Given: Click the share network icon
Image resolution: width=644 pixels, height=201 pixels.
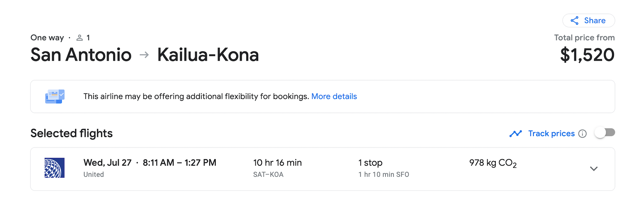Looking at the screenshot, I should coord(575,20).
